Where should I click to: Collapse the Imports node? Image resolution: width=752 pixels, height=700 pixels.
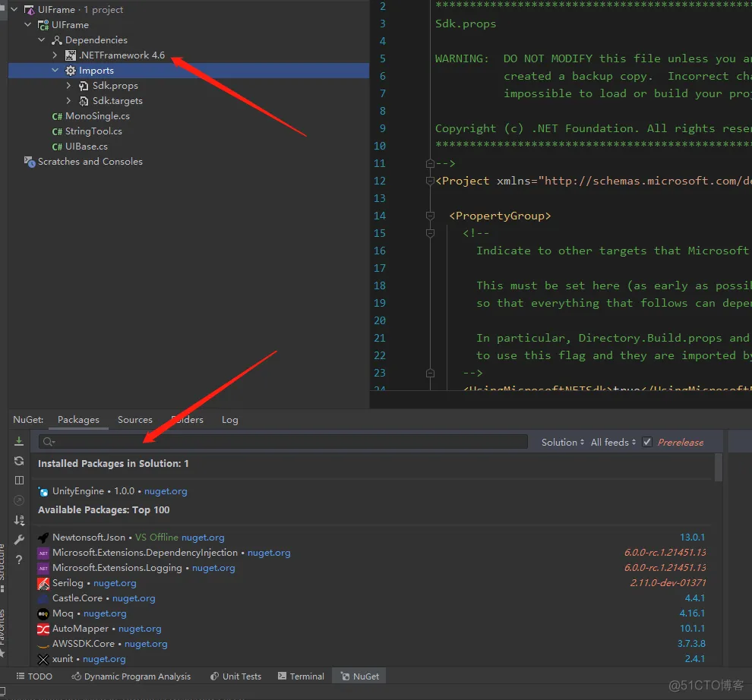tap(55, 70)
